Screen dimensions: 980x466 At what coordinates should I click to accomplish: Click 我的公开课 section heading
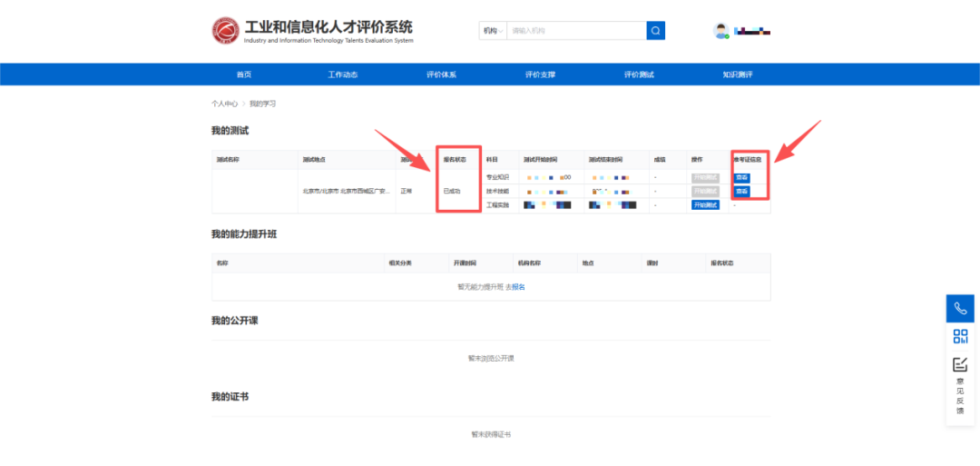[234, 321]
